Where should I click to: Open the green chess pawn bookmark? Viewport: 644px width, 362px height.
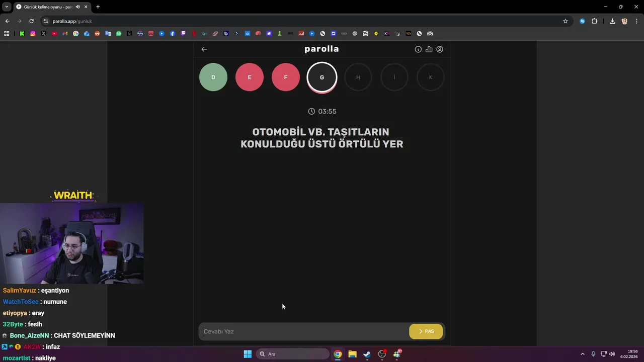pos(280,34)
